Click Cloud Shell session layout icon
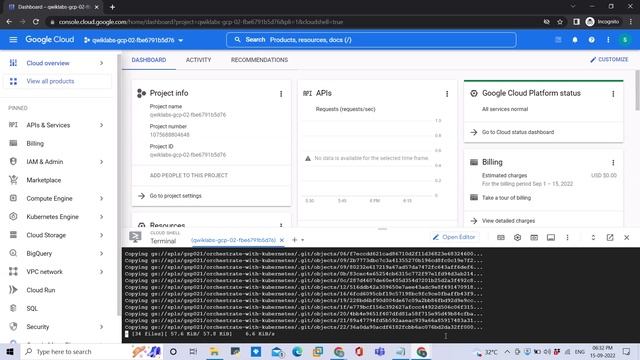Screen dimensions: 640x360 (x=551, y=238)
